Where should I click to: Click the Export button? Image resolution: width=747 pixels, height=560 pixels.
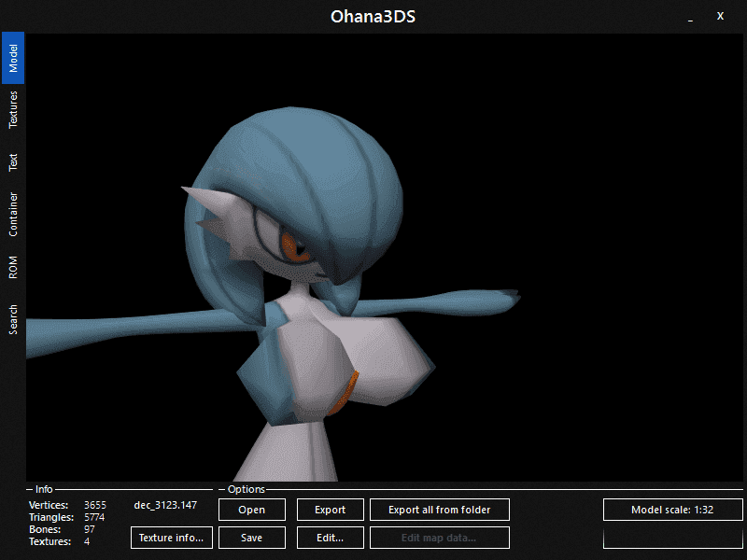(x=331, y=510)
